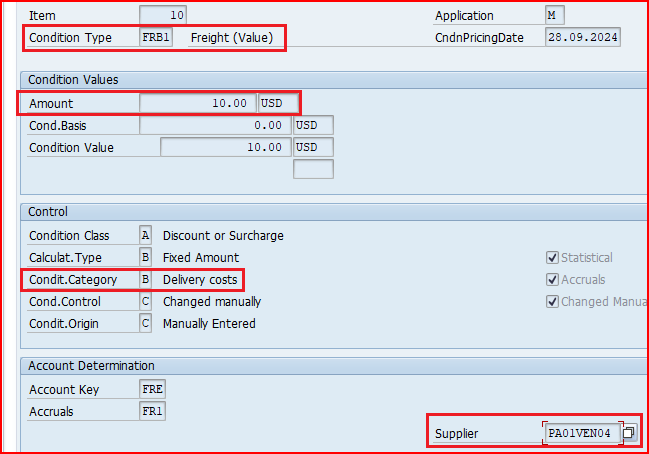Click the Condit.Category field B
Screen dimensions: 649x454
pyautogui.click(x=146, y=280)
